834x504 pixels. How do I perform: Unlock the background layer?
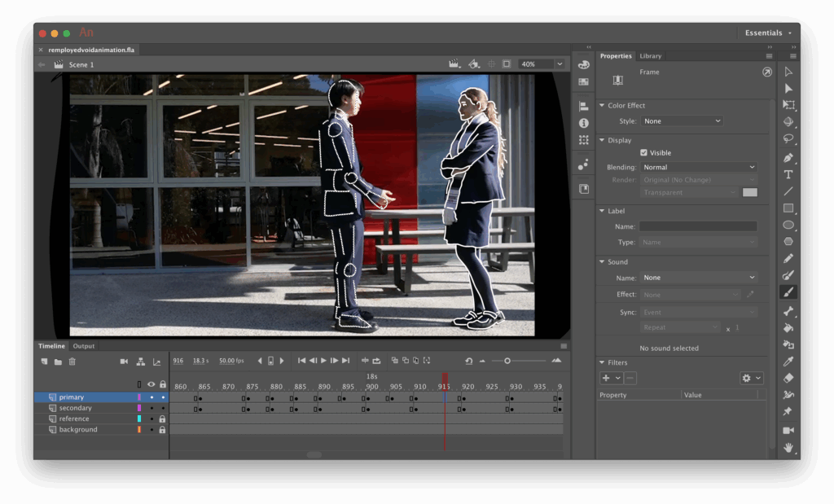[x=162, y=429]
